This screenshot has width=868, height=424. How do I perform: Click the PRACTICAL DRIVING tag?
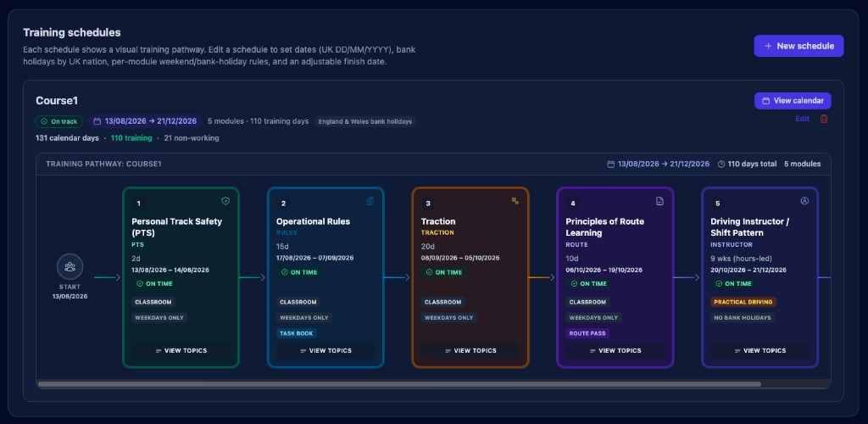tap(743, 302)
